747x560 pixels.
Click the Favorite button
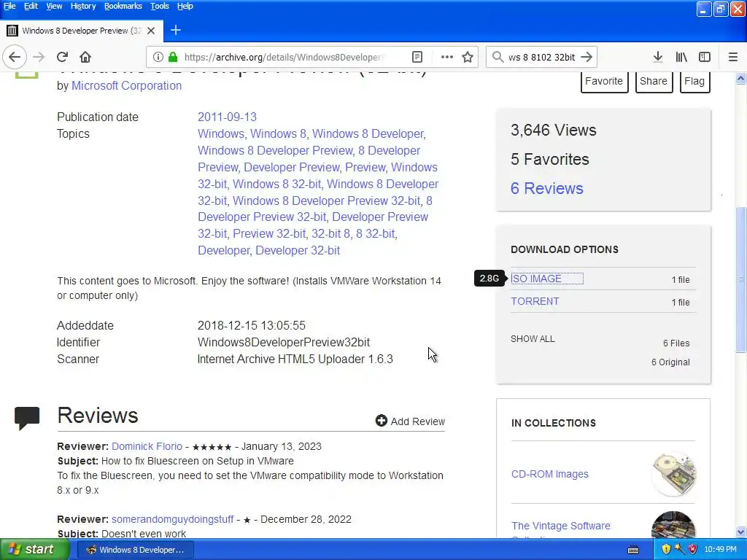(x=604, y=82)
